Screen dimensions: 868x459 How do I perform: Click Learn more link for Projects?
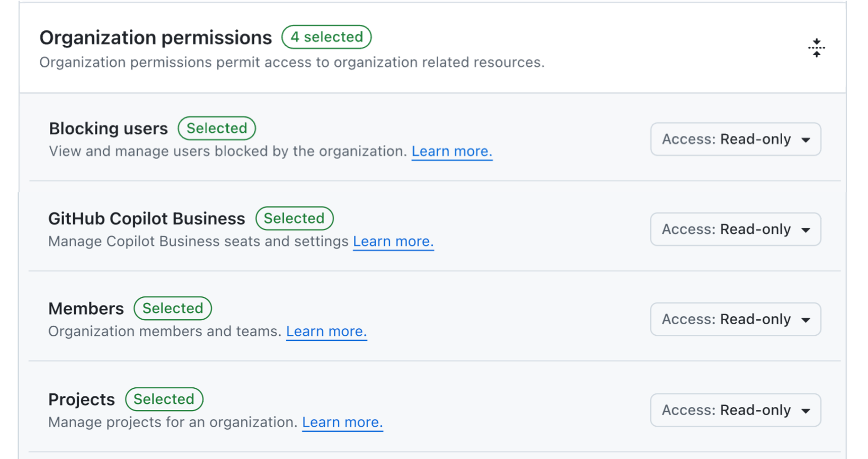(342, 422)
